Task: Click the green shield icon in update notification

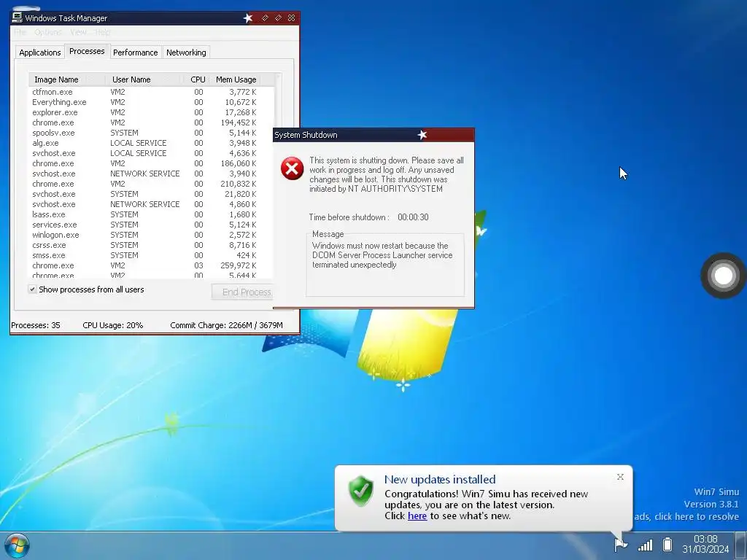Action: [360, 491]
